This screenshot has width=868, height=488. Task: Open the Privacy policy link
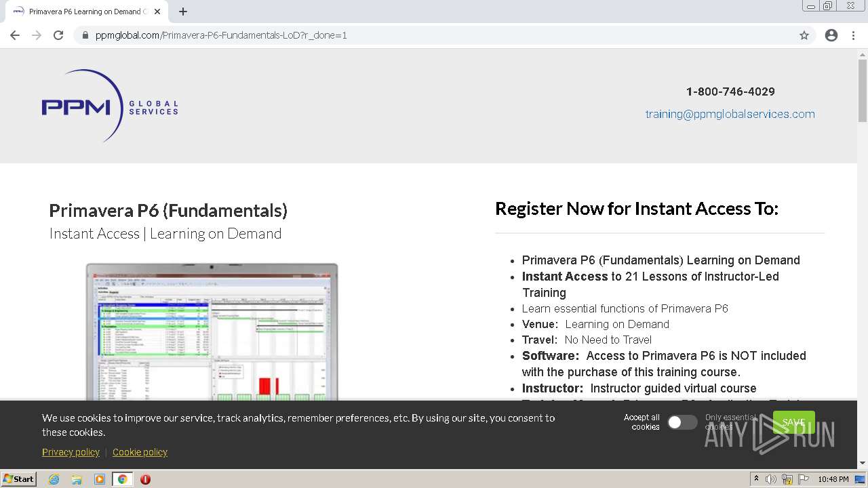tap(71, 452)
